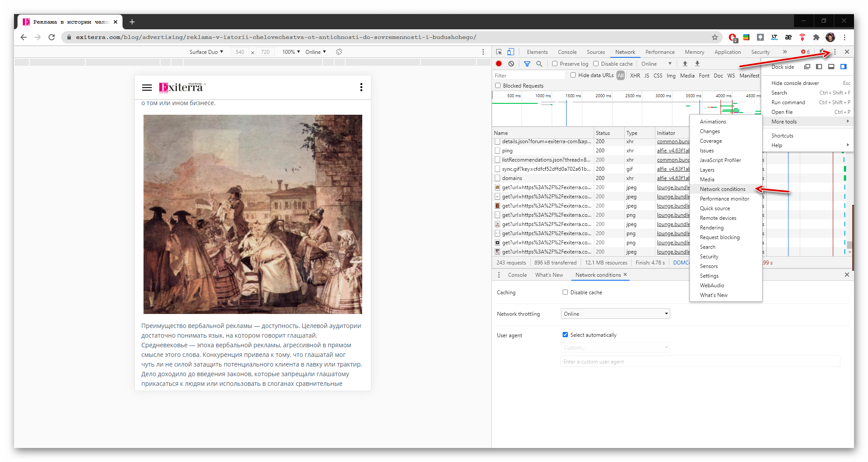Open the 100% zoom dropdown
Viewport: 868px width, 462px height.
coord(291,52)
